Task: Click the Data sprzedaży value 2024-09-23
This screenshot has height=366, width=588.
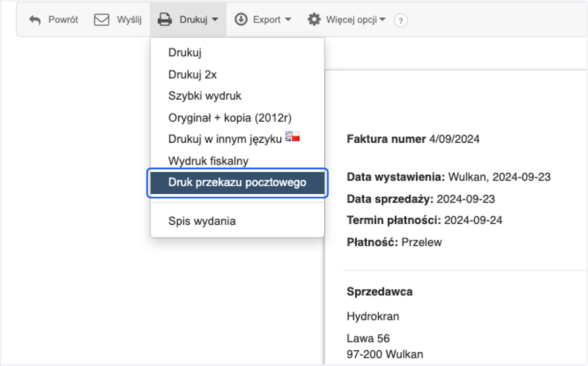Action: pos(466,199)
